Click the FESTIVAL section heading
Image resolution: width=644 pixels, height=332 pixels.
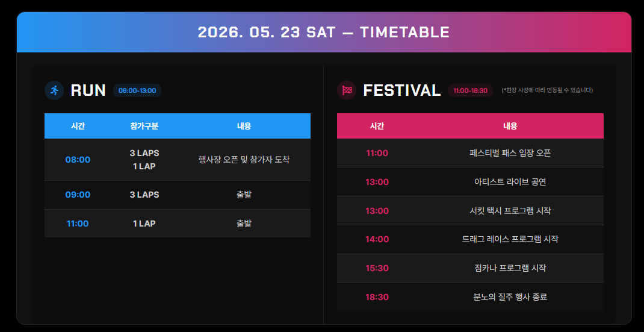pos(401,90)
